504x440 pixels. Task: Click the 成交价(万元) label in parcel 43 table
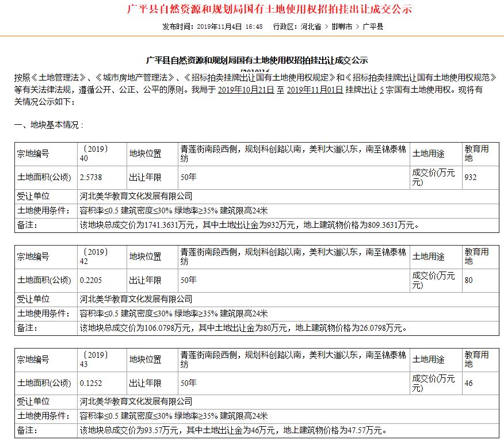pos(434,384)
